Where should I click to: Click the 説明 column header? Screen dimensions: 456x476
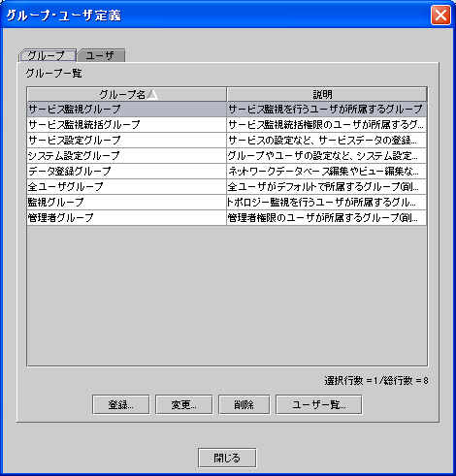pos(327,94)
